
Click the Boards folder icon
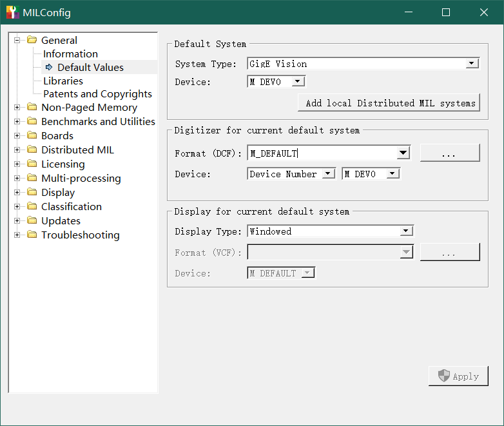point(32,135)
